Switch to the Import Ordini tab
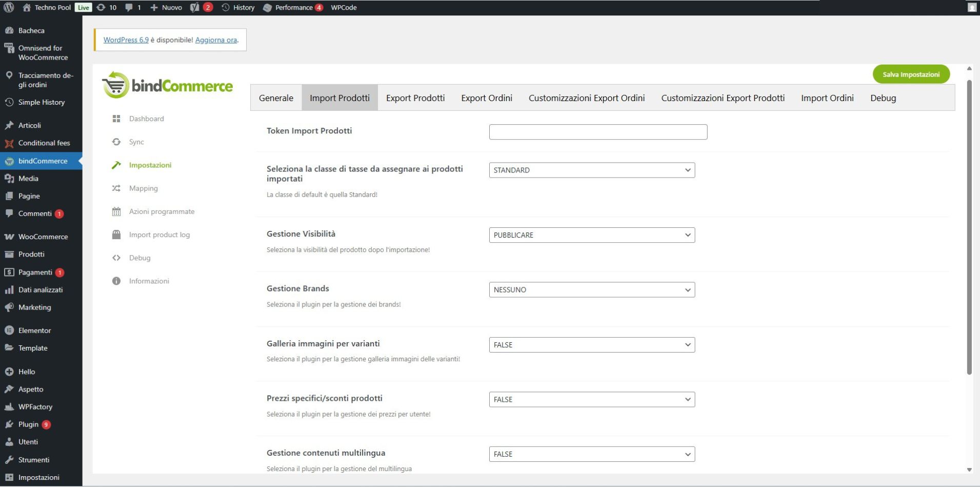The width and height of the screenshot is (980, 487). click(x=827, y=98)
